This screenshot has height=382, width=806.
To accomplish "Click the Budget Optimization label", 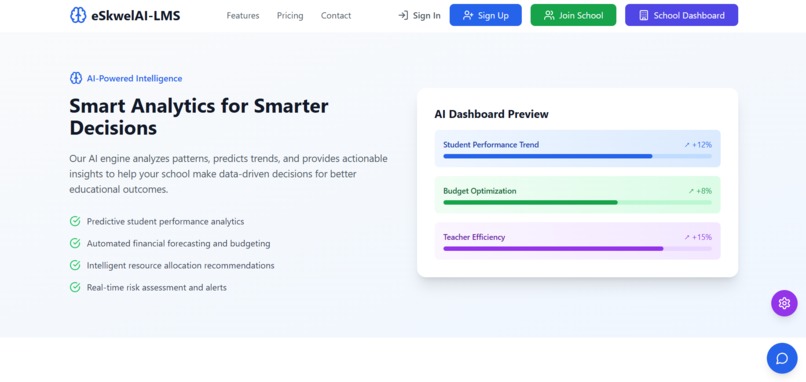I will click(x=480, y=191).
